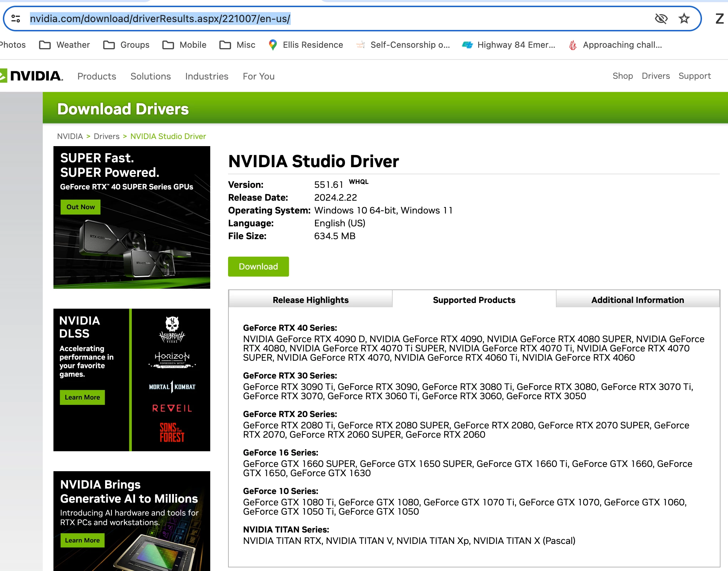The image size is (728, 571).
Task: Open the Products navigation menu
Action: (x=97, y=76)
